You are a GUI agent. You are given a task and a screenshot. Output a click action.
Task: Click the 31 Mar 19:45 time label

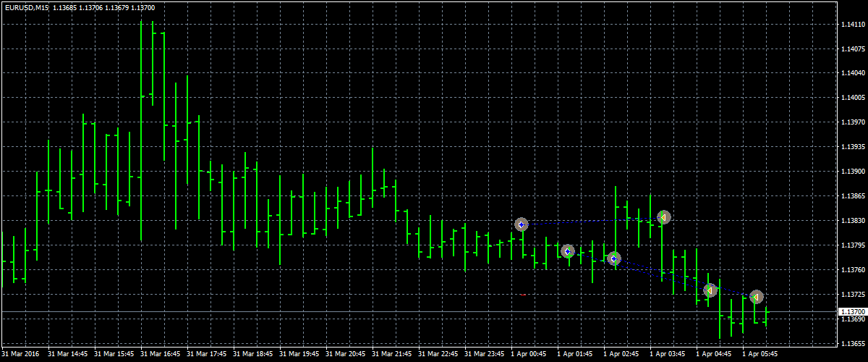click(x=299, y=355)
